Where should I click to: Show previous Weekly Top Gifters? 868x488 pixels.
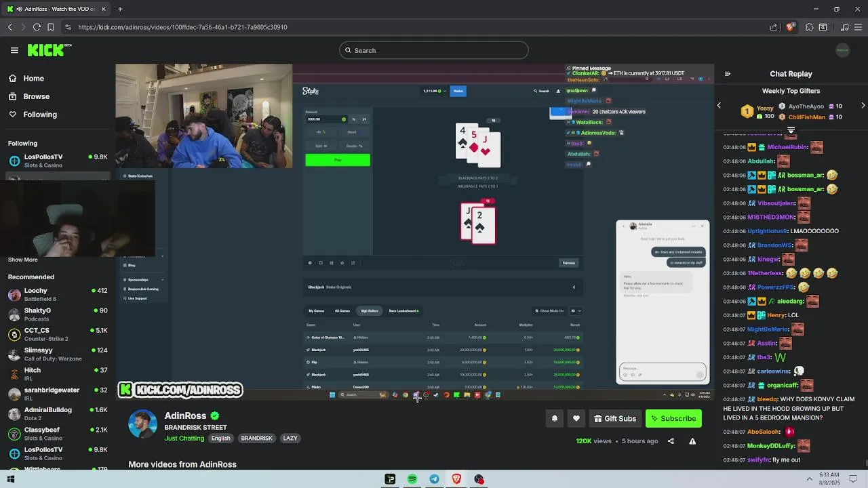[719, 106]
